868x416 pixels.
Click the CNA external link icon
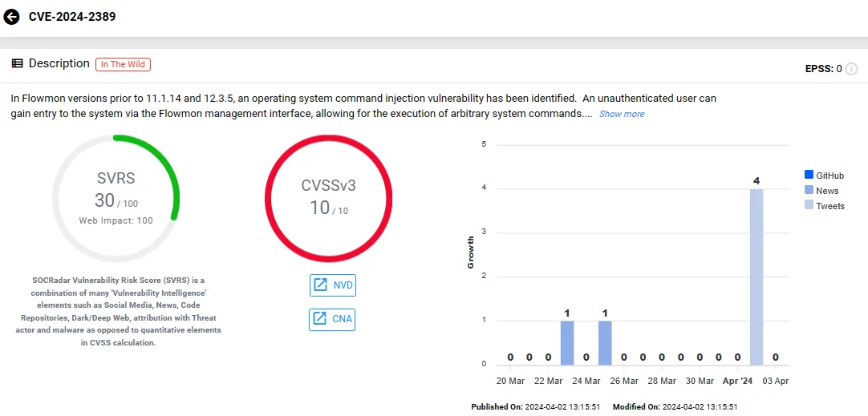320,319
